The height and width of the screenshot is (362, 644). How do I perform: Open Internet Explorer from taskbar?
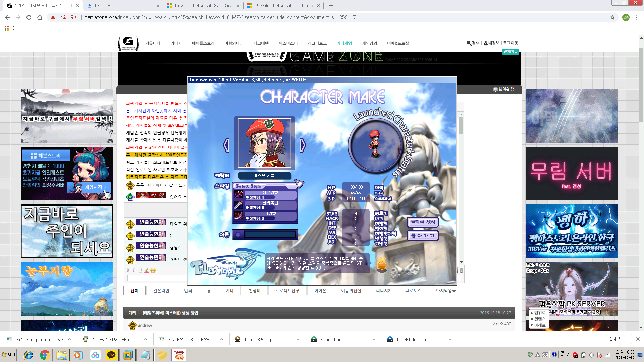[29, 355]
